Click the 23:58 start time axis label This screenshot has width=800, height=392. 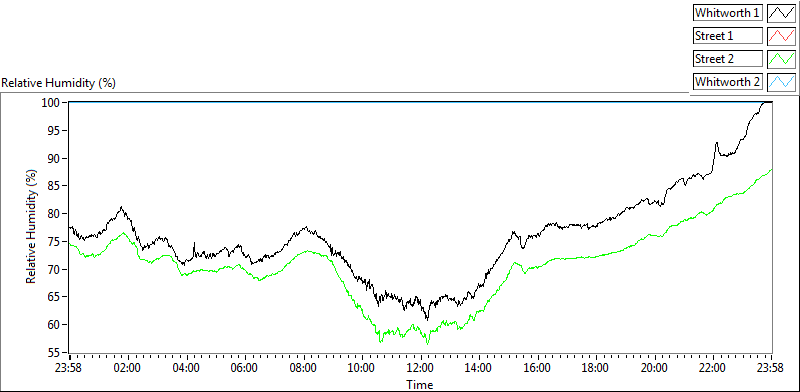(x=69, y=367)
